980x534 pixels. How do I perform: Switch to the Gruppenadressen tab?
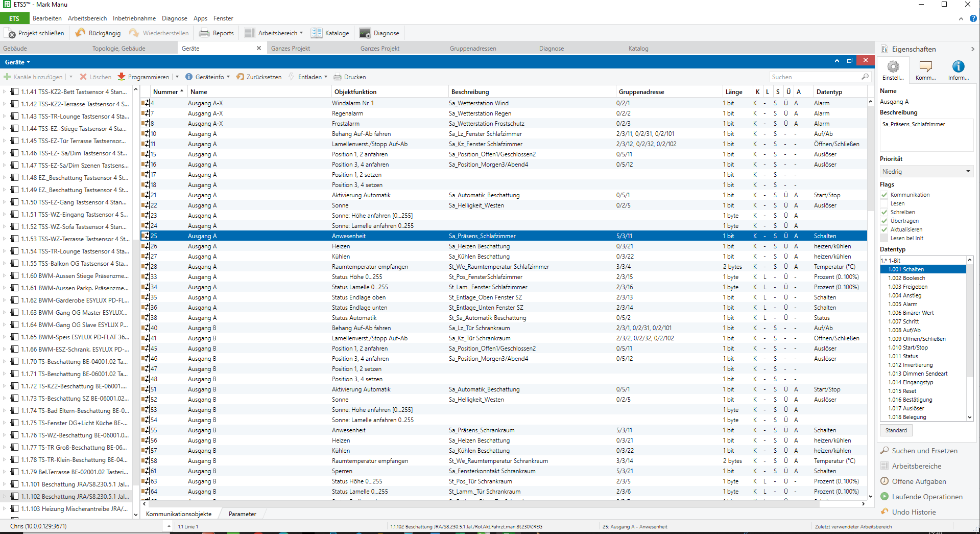click(473, 49)
